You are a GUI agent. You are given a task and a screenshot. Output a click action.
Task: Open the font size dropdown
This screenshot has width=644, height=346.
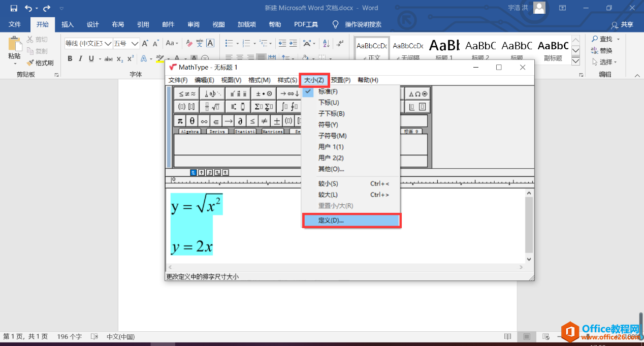coord(134,43)
